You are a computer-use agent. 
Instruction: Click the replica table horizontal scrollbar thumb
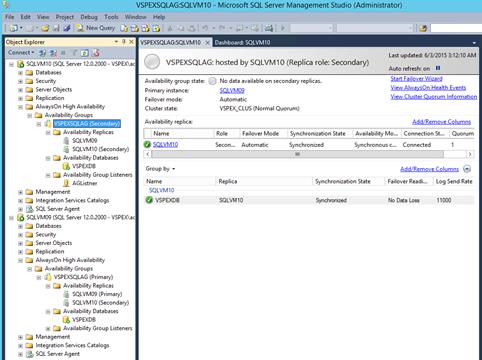coord(297,154)
